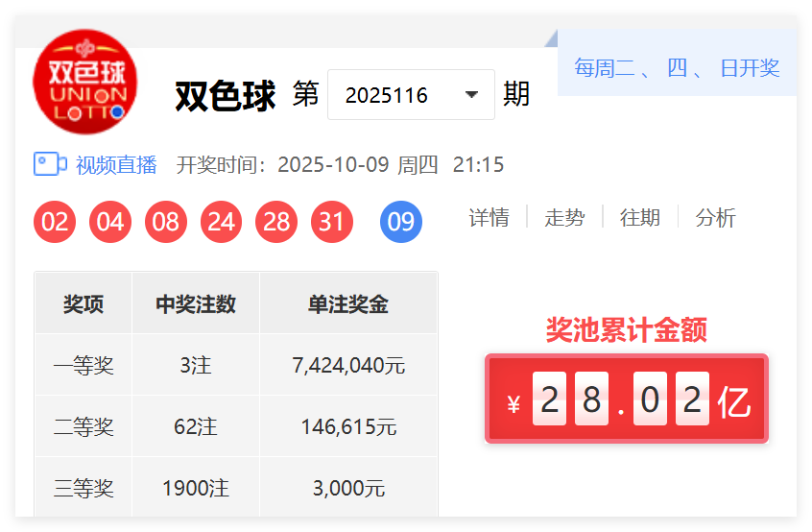Image resolution: width=812 pixels, height=532 pixels.
Task: Select the 二等奖 row label
Action: 84,426
